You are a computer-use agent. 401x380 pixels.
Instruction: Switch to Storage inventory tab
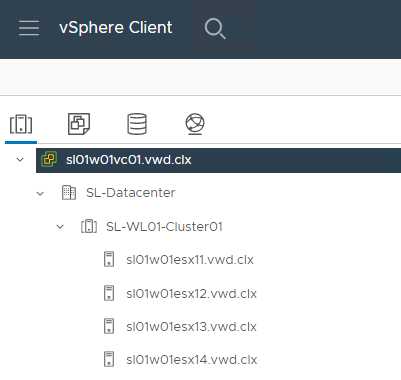click(x=137, y=124)
